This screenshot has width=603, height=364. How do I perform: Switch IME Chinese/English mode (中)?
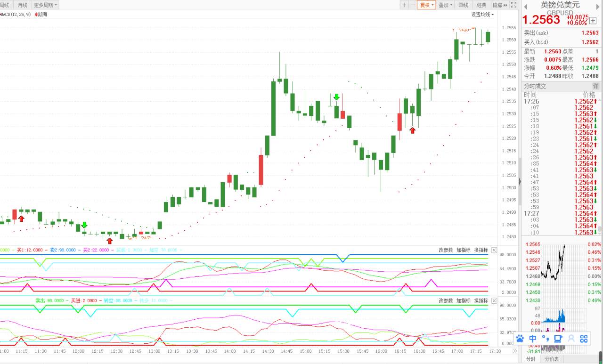(533, 339)
